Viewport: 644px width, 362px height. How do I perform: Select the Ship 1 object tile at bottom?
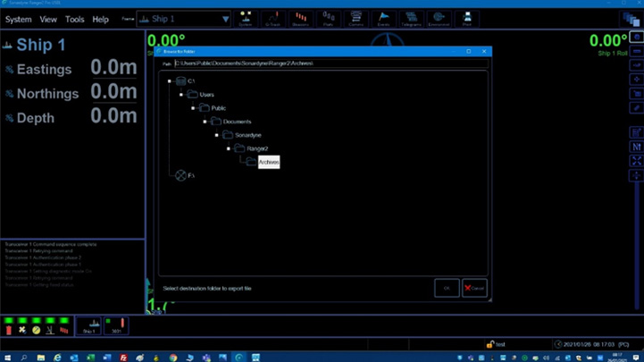click(88, 326)
